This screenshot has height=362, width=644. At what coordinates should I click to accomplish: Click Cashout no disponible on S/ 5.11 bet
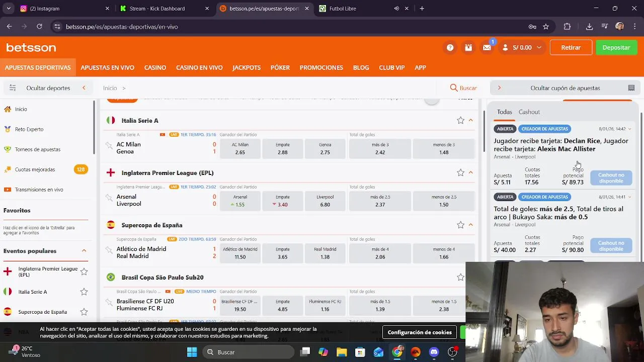pos(611,178)
